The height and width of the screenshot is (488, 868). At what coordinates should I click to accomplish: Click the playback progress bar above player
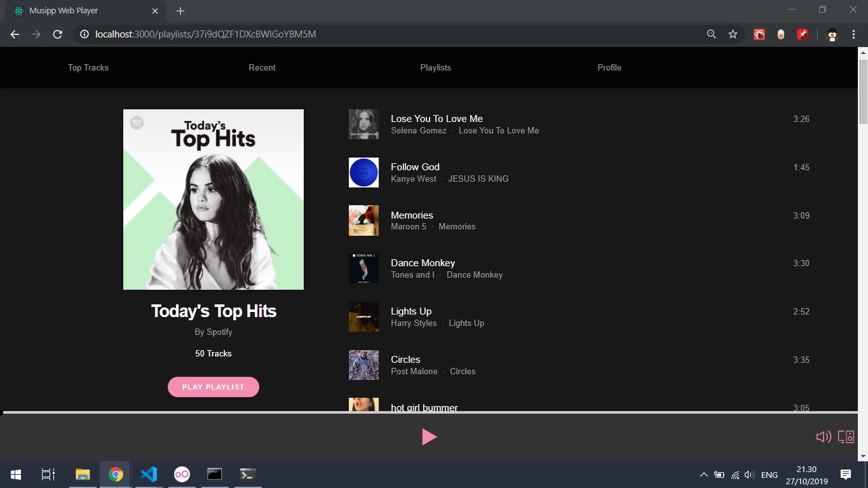pyautogui.click(x=430, y=413)
